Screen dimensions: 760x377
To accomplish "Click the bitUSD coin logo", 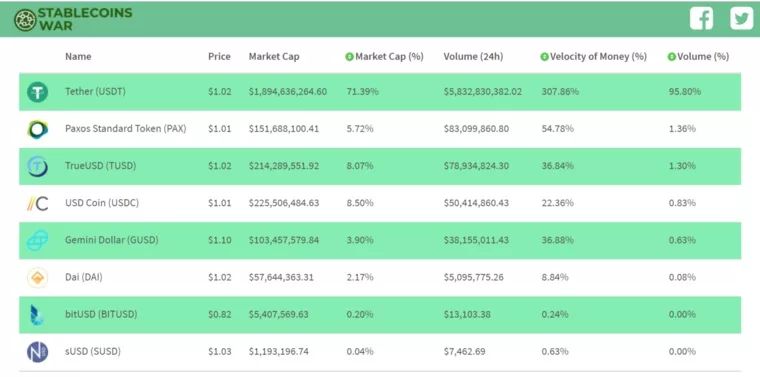I will click(37, 314).
